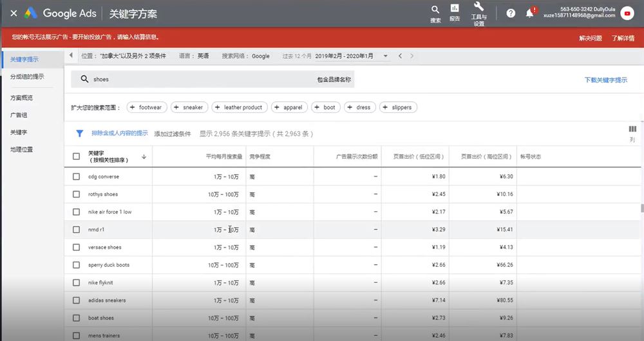
Task: Open 方案概览 in sidebar
Action: click(21, 98)
